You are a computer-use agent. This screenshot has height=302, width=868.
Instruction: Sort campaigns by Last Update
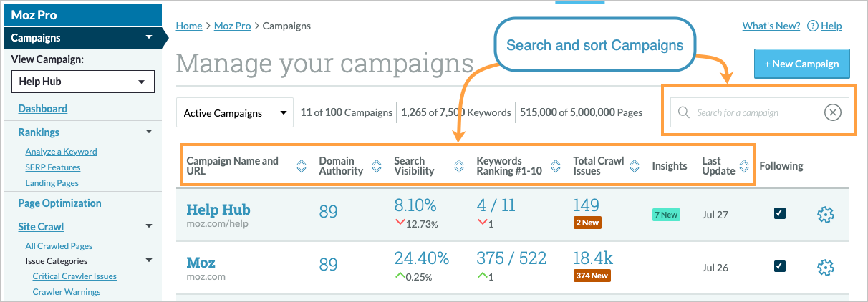[x=744, y=167]
